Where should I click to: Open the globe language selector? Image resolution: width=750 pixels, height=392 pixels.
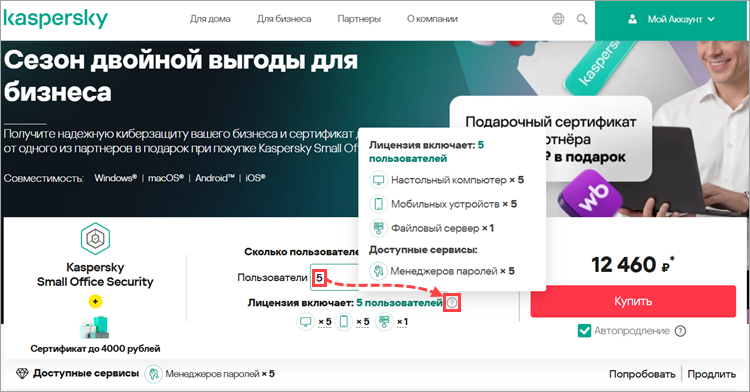click(558, 19)
